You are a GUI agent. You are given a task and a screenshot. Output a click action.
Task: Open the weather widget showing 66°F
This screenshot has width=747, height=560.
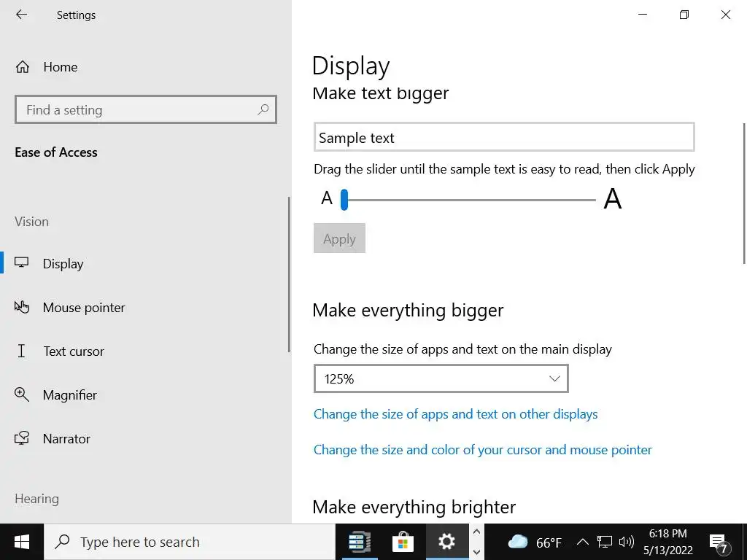[x=535, y=542]
